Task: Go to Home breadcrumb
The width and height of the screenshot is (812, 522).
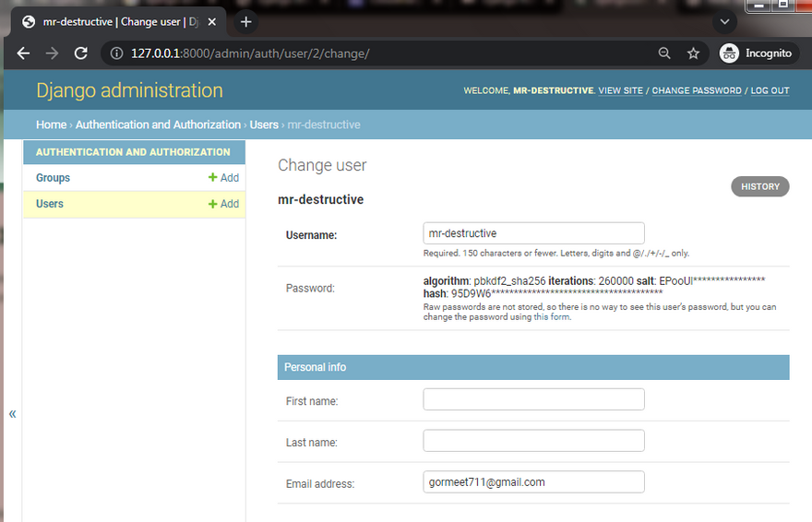Action: tap(51, 125)
